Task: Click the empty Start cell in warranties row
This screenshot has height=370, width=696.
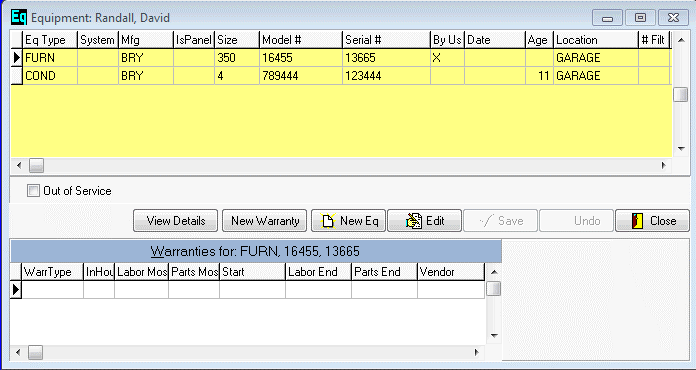Action: pos(253,290)
